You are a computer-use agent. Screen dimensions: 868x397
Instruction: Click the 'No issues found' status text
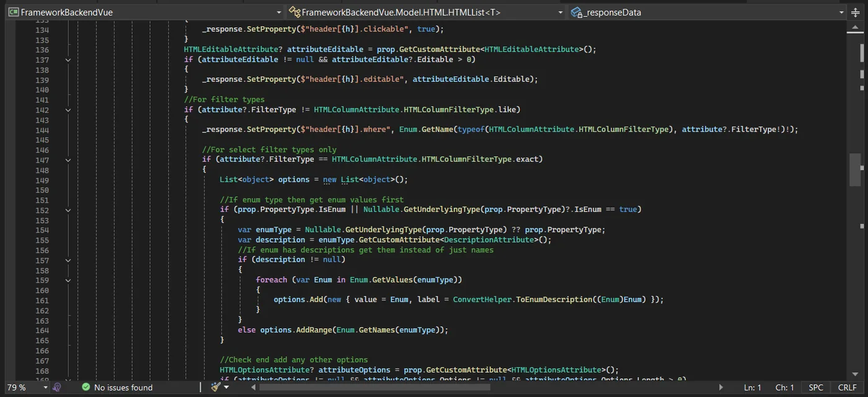123,387
